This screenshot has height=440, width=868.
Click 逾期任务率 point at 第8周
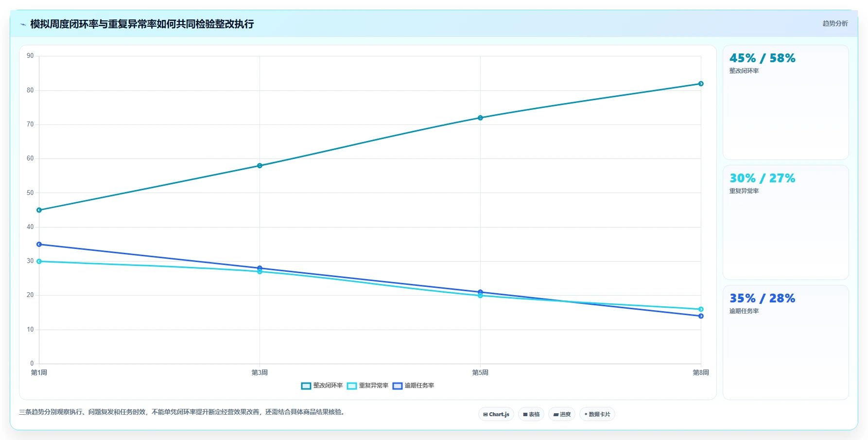[x=701, y=316]
